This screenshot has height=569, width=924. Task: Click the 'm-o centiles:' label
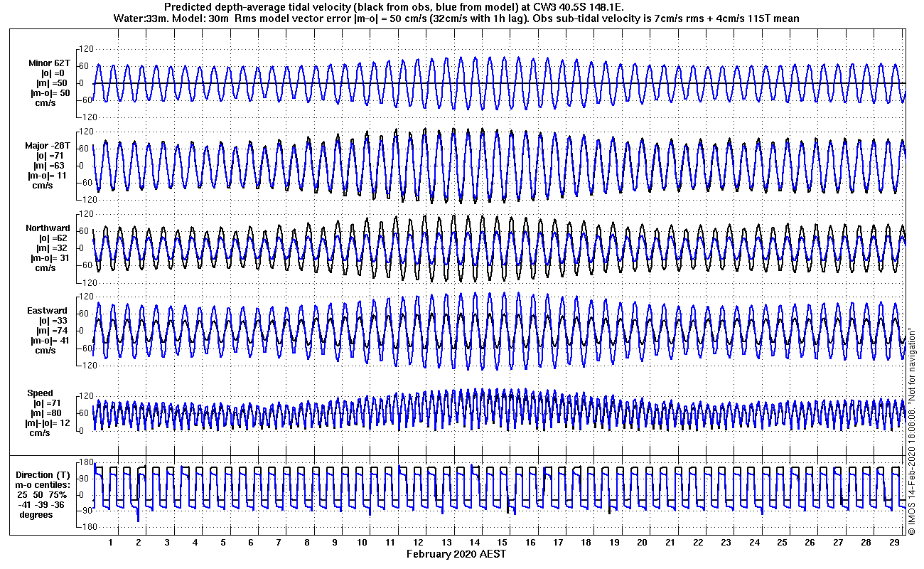[x=44, y=484]
